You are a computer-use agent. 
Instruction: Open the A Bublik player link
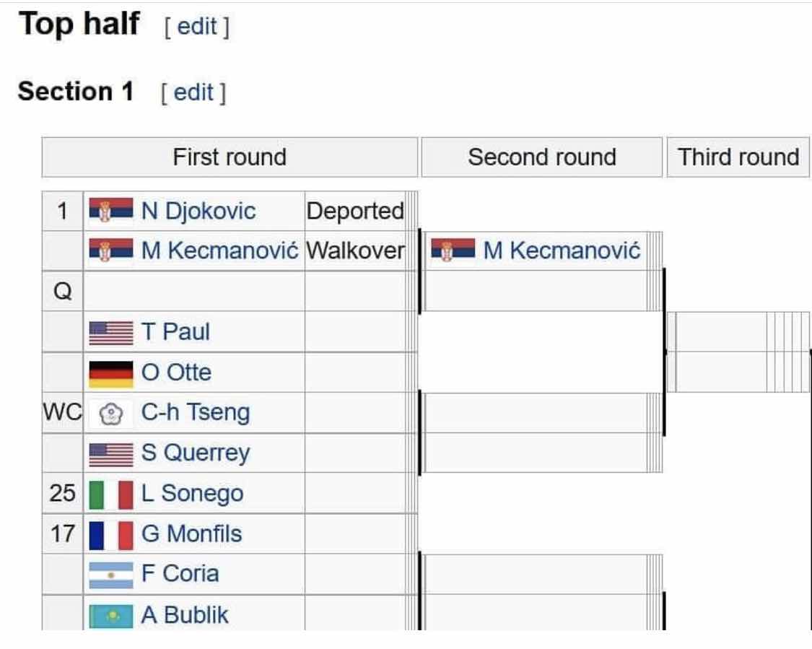[185, 615]
